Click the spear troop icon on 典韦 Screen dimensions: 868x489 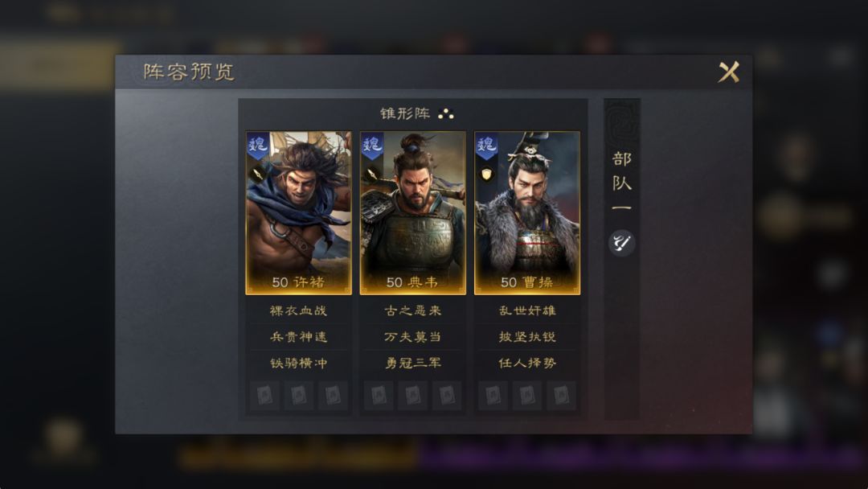[372, 175]
